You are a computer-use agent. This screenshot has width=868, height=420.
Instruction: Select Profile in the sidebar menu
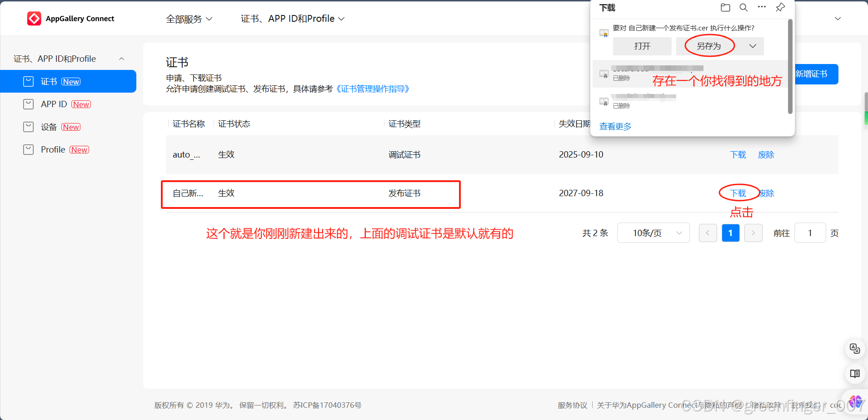point(68,149)
